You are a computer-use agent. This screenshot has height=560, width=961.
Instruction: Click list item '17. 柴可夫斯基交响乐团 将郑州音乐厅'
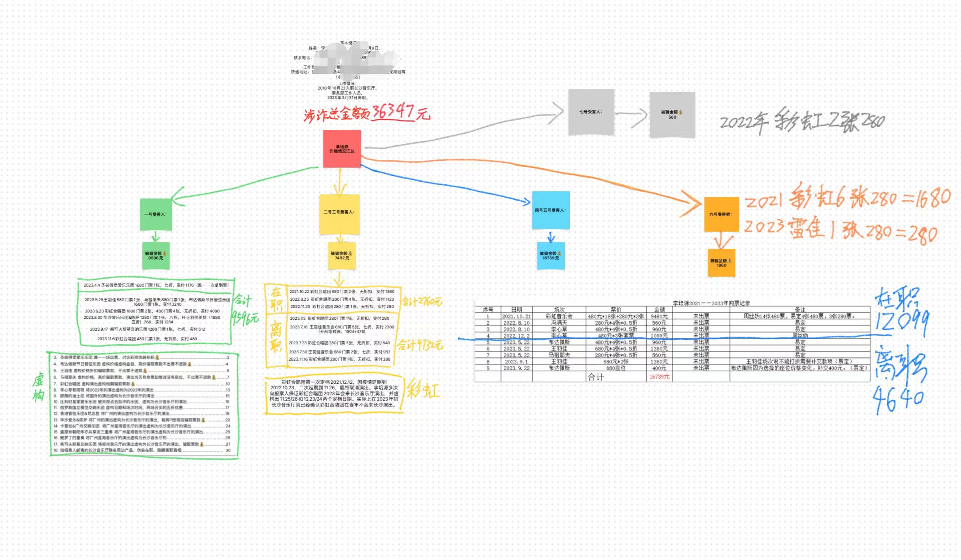point(141,444)
